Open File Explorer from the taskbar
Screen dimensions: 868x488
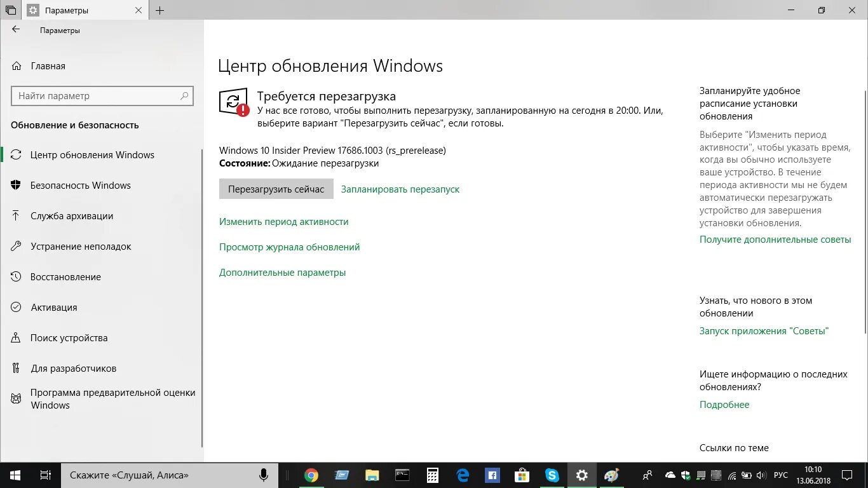372,475
